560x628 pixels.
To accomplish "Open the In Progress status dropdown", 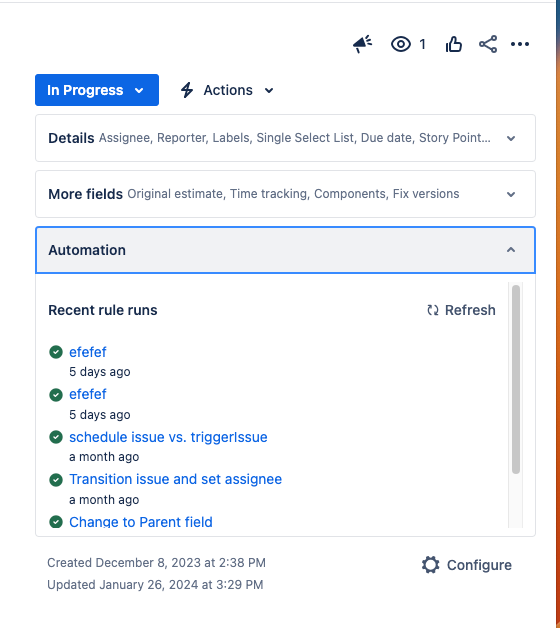I will (97, 90).
